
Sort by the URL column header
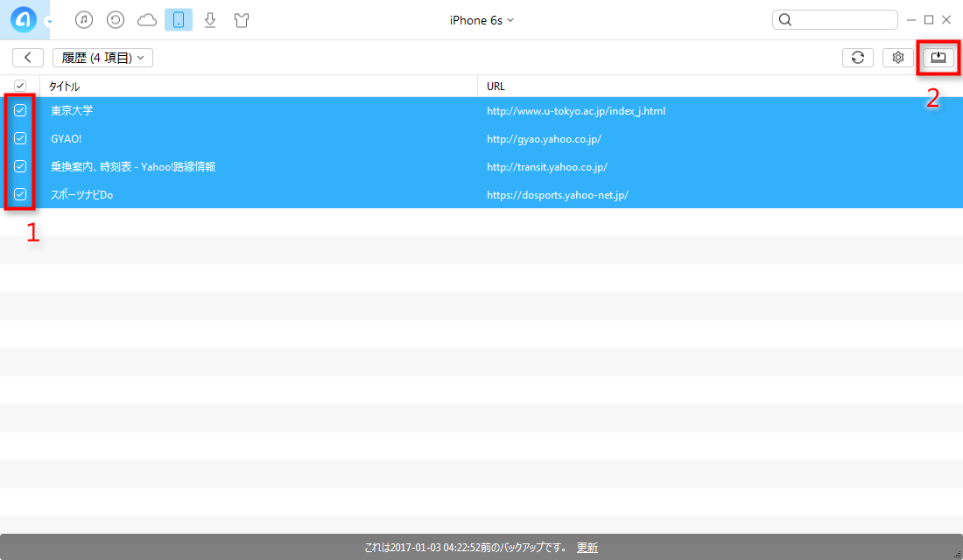pos(720,87)
